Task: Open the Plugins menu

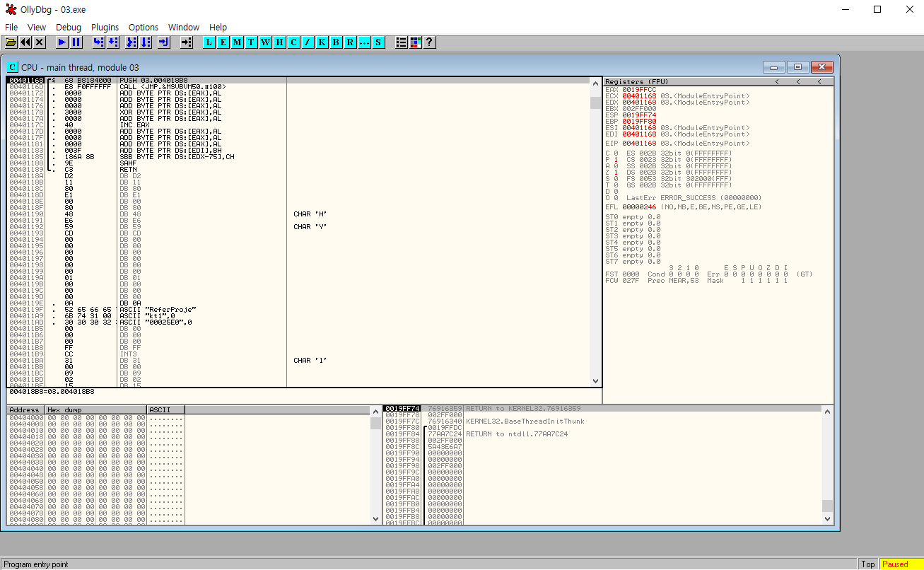Action: pos(105,27)
